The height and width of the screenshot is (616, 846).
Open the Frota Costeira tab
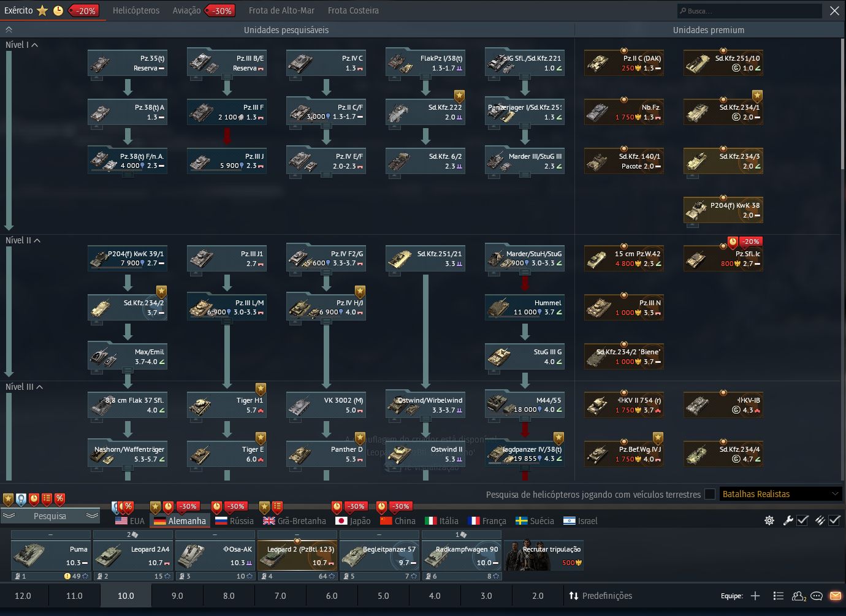tap(353, 10)
